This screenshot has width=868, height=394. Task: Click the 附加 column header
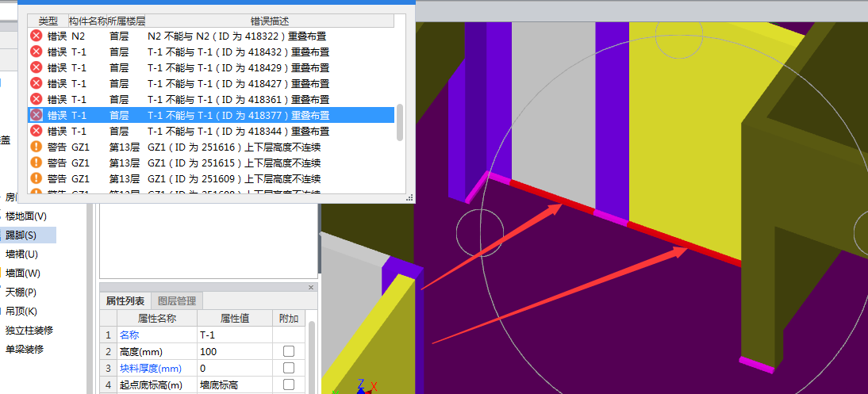click(x=289, y=318)
